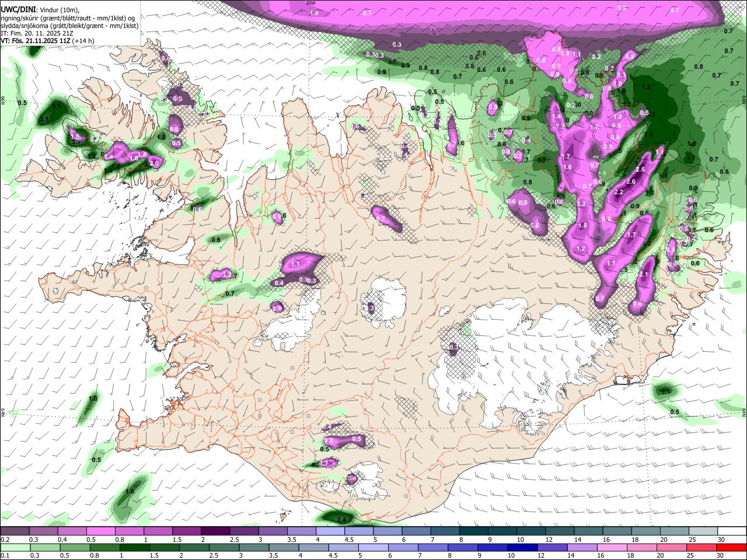Click the 'slydda/snjókoma' description line
The width and height of the screenshot is (747, 560).
tap(69, 26)
